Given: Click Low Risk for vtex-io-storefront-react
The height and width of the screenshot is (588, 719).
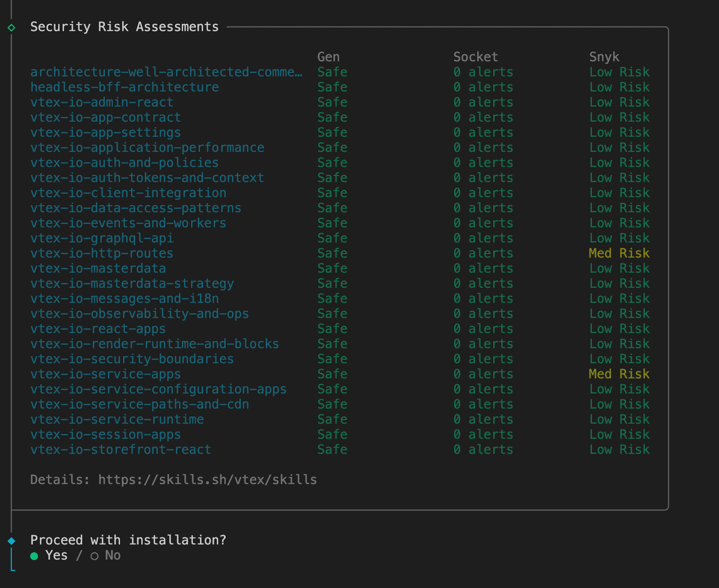Looking at the screenshot, I should 619,449.
